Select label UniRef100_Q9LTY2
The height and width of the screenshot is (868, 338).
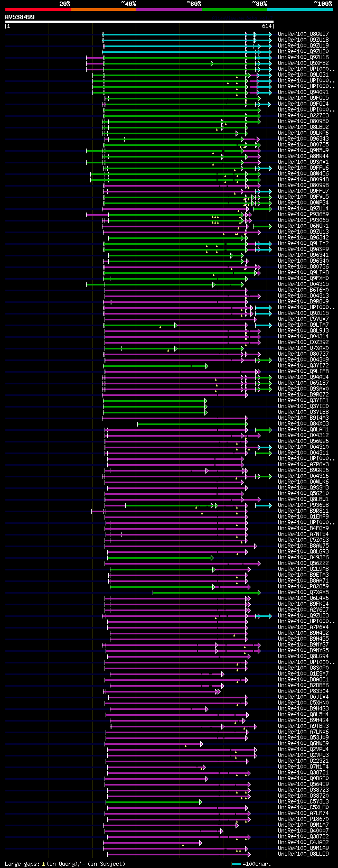(x=303, y=243)
